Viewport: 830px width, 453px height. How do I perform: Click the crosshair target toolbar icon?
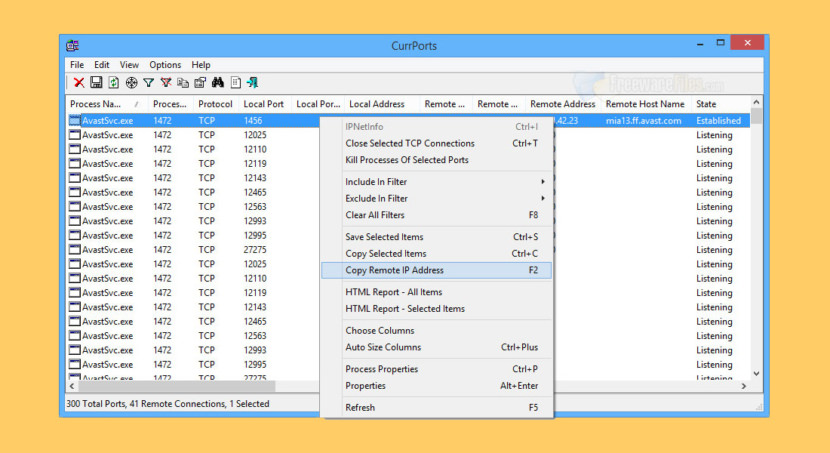pyautogui.click(x=131, y=83)
